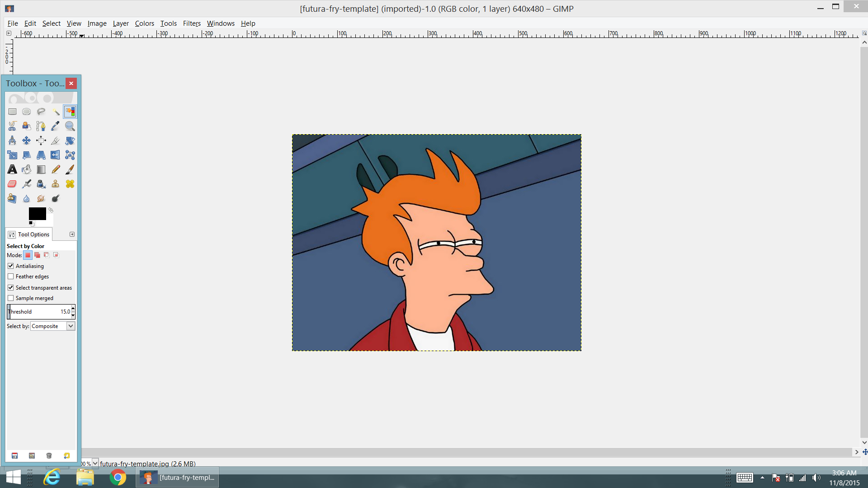Image resolution: width=868 pixels, height=488 pixels.
Task: Open the Tool Options tab menu arrow
Action: (x=72, y=234)
